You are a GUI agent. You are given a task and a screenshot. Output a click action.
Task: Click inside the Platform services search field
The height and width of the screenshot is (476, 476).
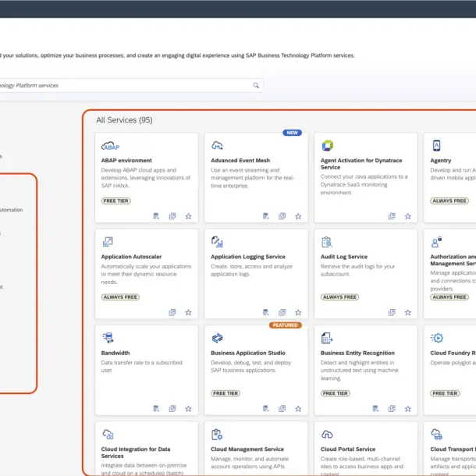click(x=130, y=86)
